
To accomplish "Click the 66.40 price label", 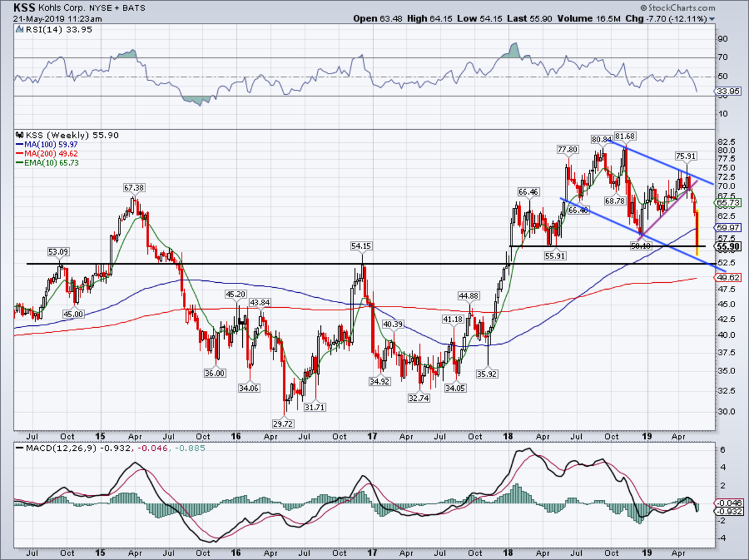I will pyautogui.click(x=579, y=210).
